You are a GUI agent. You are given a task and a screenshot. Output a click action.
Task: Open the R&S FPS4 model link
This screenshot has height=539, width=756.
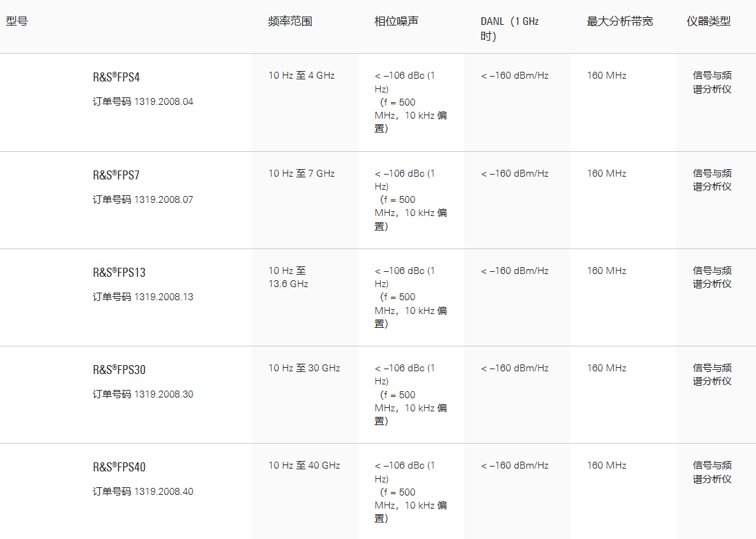pyautogui.click(x=116, y=77)
